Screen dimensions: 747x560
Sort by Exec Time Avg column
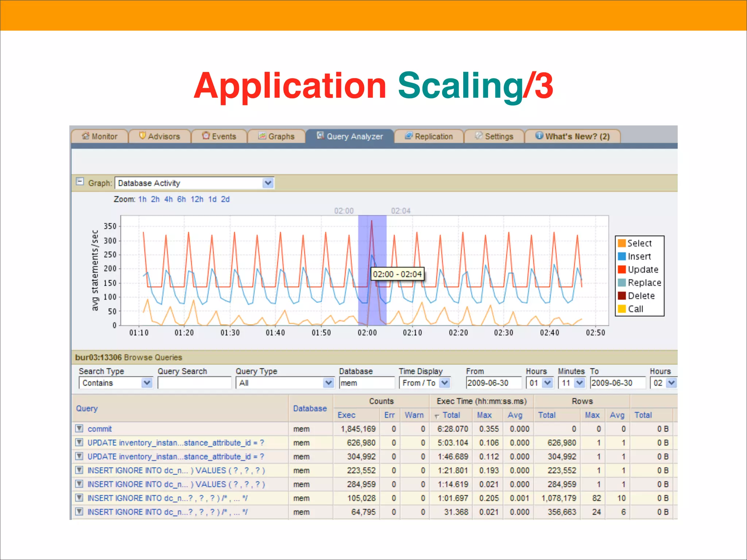(x=515, y=415)
